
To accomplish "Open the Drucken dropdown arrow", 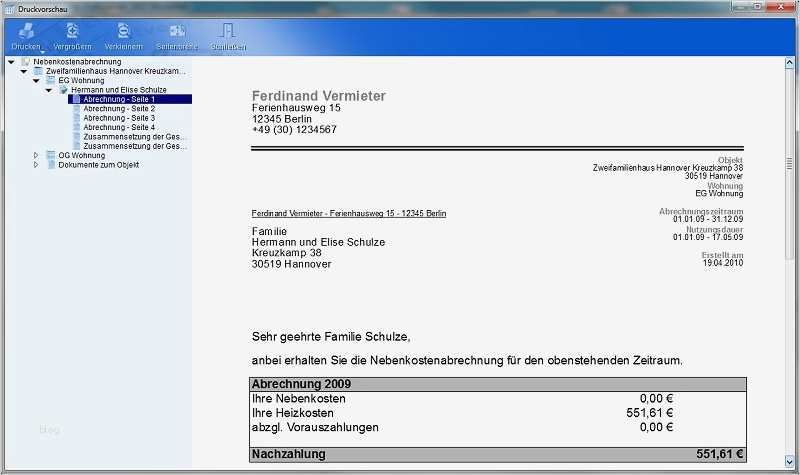I will point(42,52).
